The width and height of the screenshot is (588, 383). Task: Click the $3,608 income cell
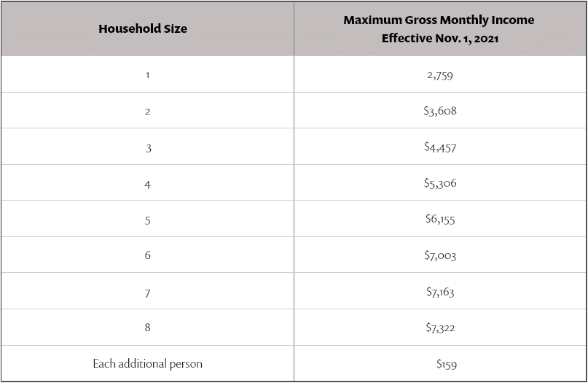click(x=440, y=111)
